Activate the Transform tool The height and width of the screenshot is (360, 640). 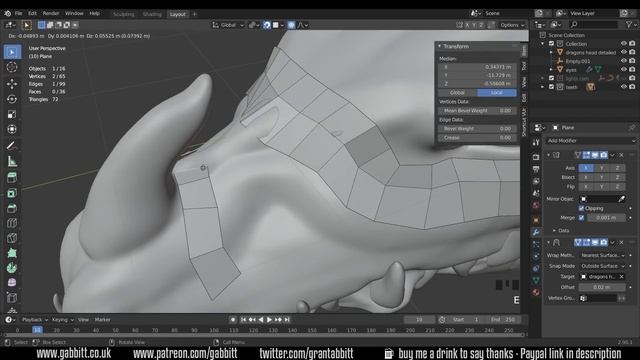[x=12, y=129]
